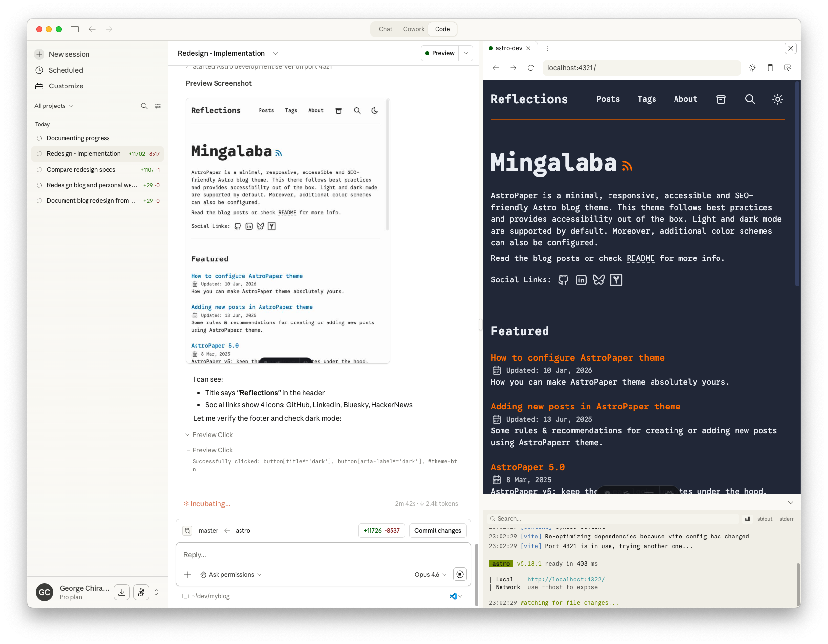
Task: Reload the localhost:4321 page
Action: tap(531, 68)
